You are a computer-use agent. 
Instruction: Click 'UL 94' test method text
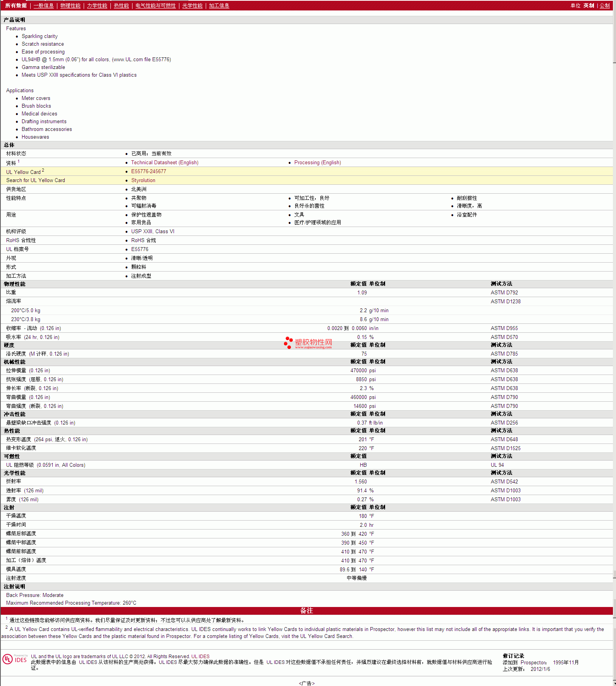pos(497,465)
